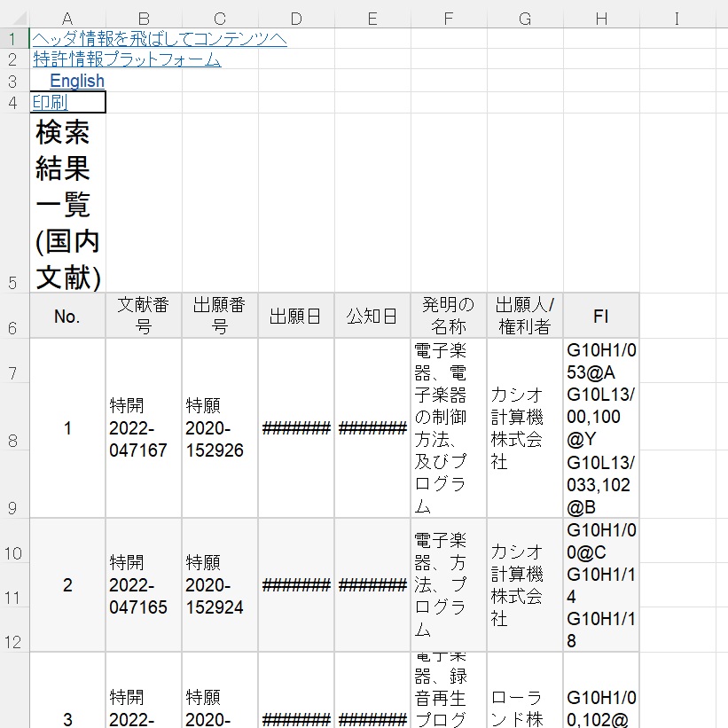Click the 出願日 header cell
This screenshot has width=728, height=728.
(296, 316)
